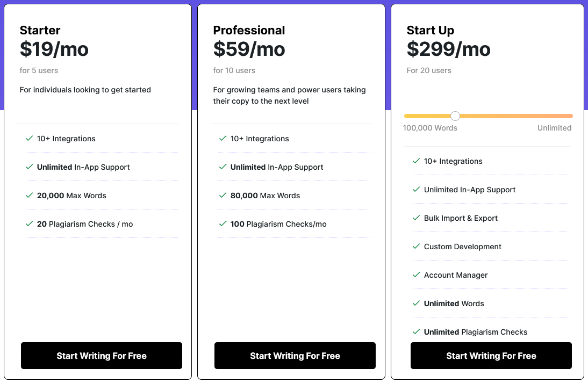Click the checkmark beside Bulk Import & Export
The height and width of the screenshot is (383, 588).
tap(416, 218)
